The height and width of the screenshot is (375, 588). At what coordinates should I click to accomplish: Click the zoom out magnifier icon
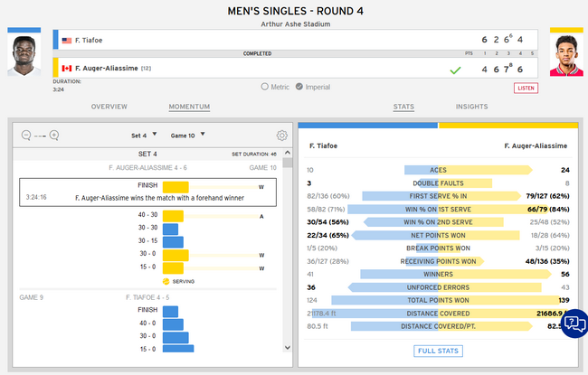pos(25,136)
